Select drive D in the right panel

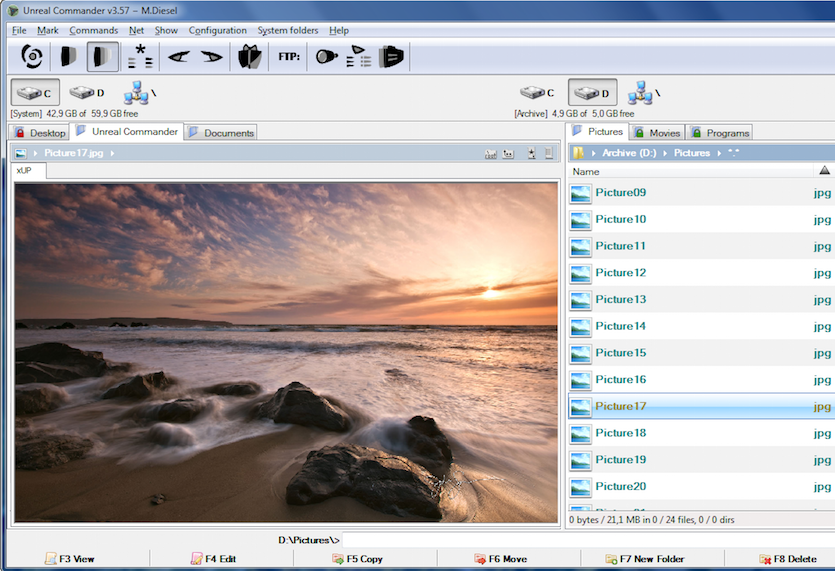click(593, 93)
